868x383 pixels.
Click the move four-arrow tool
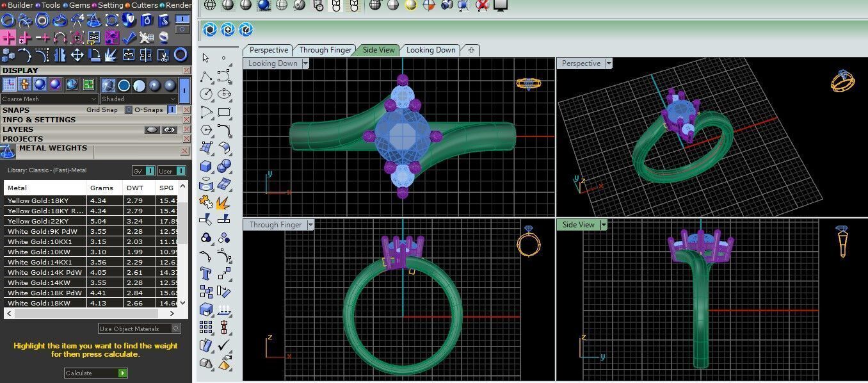tap(77, 55)
